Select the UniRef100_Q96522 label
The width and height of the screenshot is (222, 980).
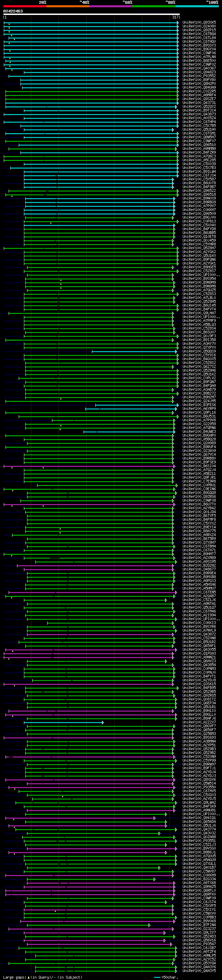point(199,191)
